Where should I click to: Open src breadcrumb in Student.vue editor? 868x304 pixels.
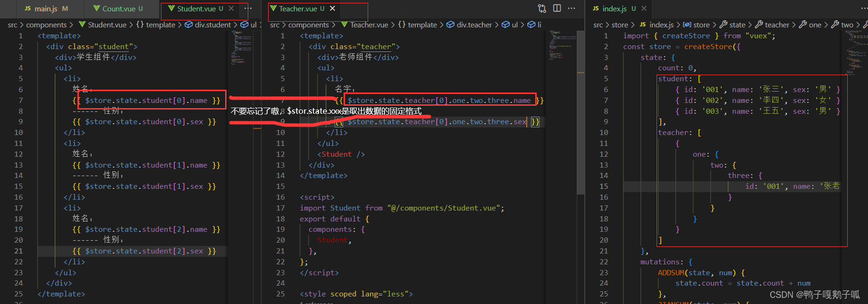coord(12,25)
